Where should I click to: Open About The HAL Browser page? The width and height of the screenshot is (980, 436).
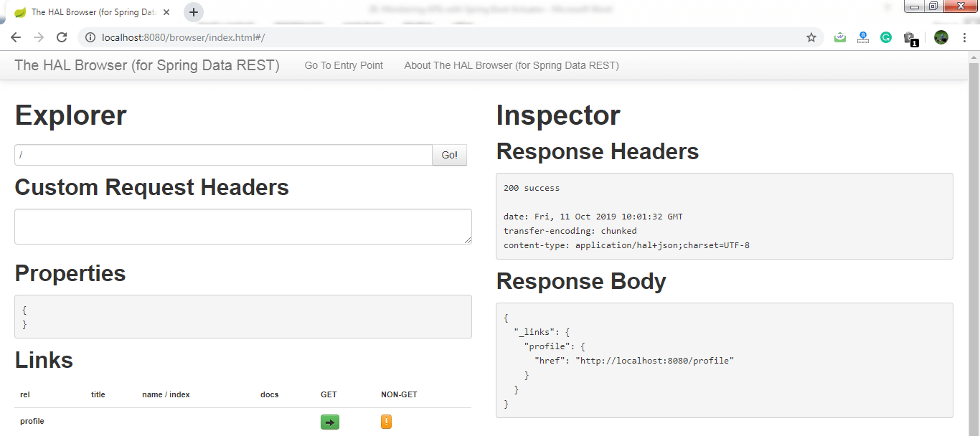[x=511, y=65]
